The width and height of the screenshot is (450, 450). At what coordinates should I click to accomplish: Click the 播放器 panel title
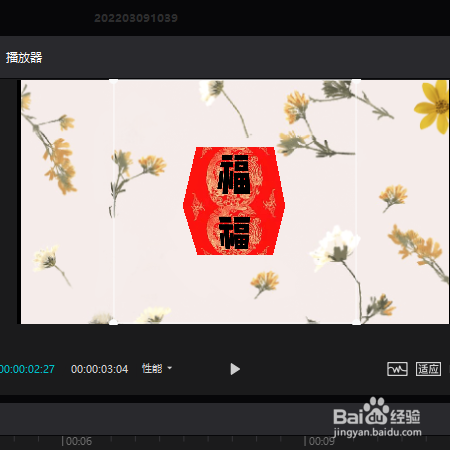point(24,58)
